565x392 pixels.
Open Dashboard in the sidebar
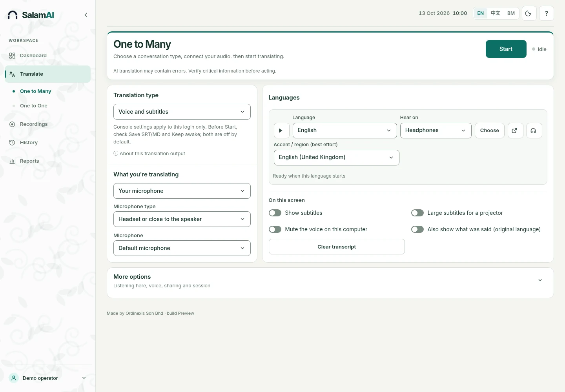(48, 56)
